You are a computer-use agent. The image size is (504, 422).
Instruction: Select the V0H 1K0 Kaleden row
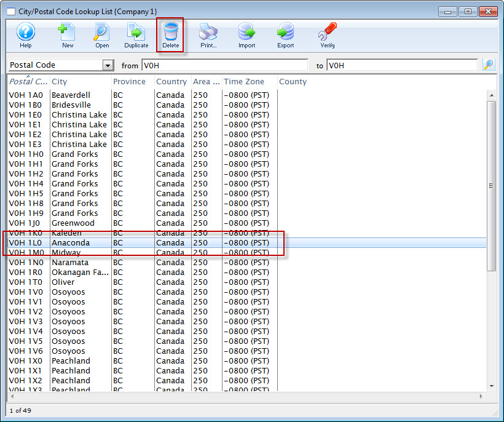pyautogui.click(x=247, y=233)
